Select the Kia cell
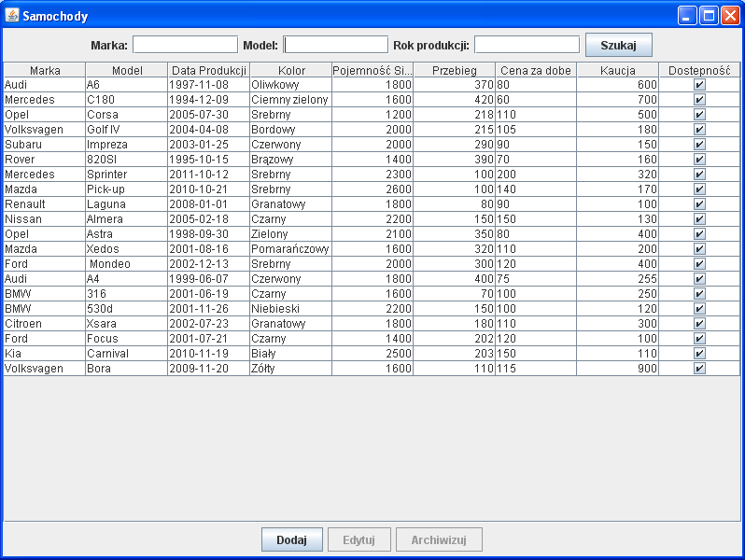Viewport: 745px width, 560px height. click(x=45, y=354)
